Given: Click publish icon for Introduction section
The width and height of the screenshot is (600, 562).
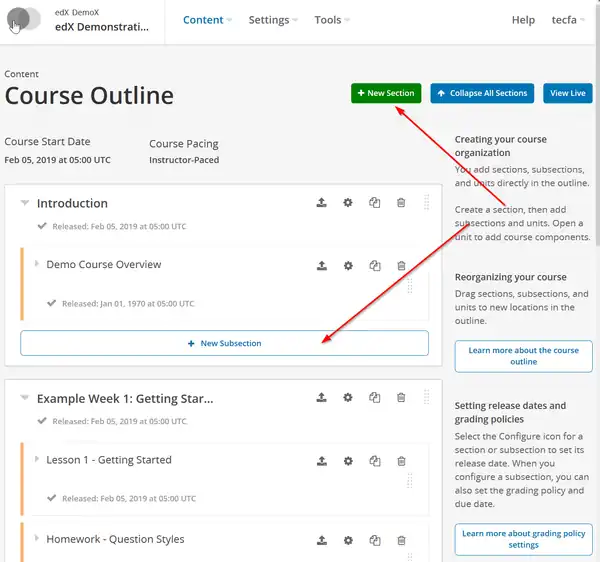Looking at the screenshot, I should click(321, 203).
